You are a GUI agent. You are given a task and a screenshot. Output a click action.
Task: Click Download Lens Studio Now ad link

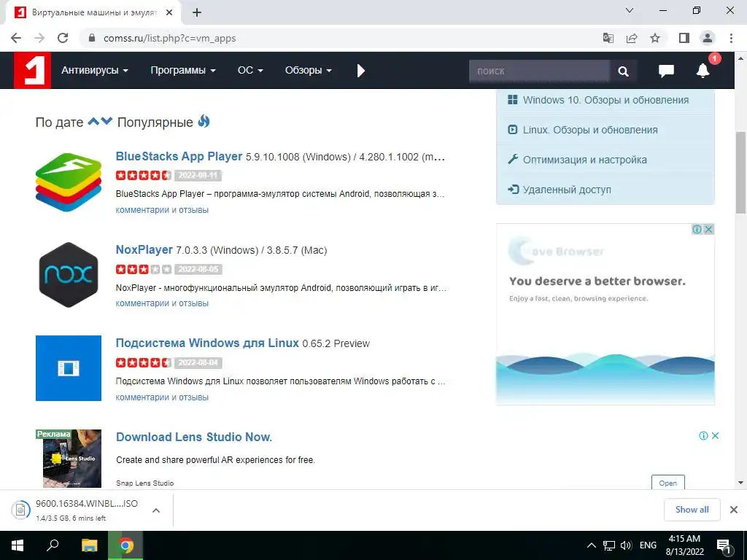pyautogui.click(x=194, y=437)
